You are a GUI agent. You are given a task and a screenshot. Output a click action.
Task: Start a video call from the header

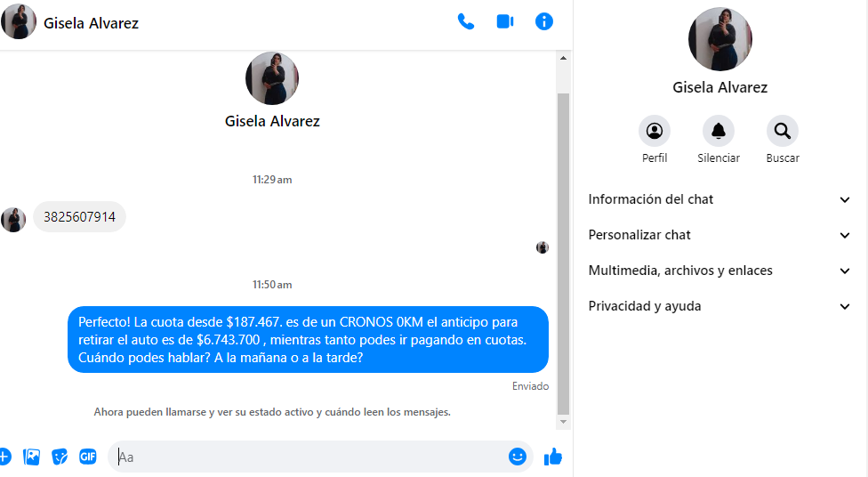(505, 21)
